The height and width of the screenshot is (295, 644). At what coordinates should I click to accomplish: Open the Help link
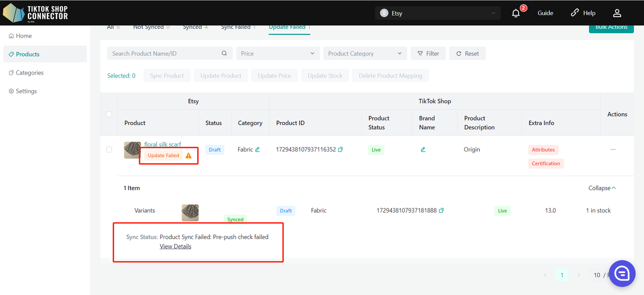(583, 13)
